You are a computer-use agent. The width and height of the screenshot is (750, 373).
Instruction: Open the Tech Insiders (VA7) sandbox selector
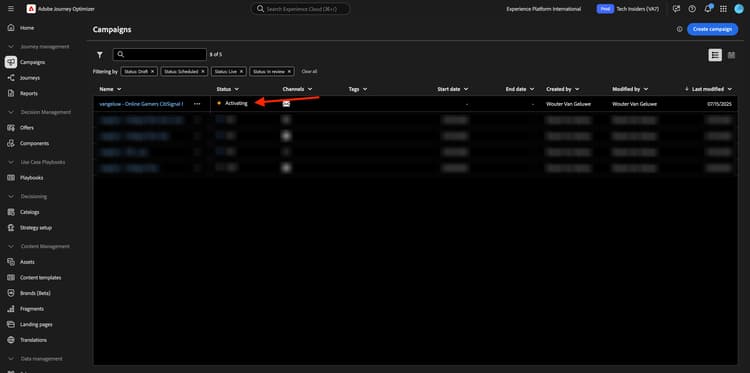coord(628,9)
